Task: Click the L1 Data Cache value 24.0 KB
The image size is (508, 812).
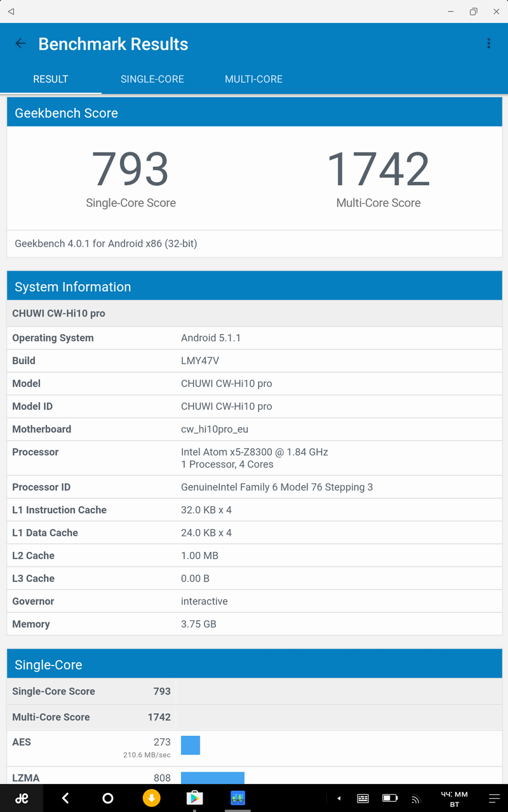Action: pyautogui.click(x=206, y=533)
